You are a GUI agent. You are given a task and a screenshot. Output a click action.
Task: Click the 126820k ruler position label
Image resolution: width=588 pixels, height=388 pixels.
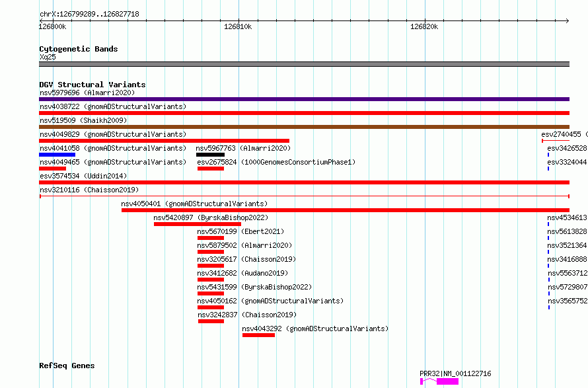tap(424, 26)
